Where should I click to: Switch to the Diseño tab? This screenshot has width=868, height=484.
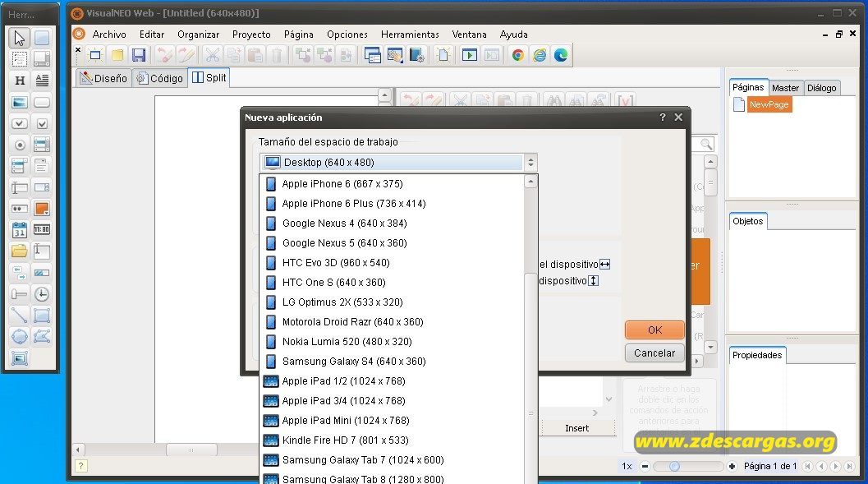point(103,78)
